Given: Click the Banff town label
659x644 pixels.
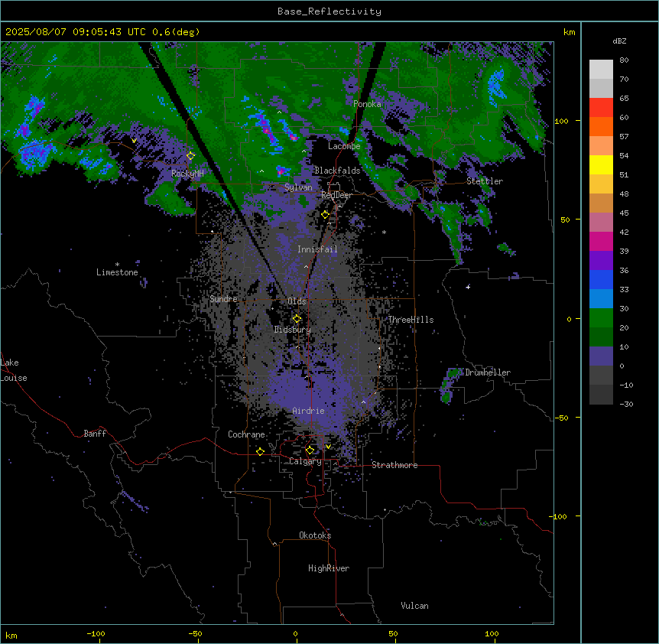Looking at the screenshot, I should coord(95,434).
